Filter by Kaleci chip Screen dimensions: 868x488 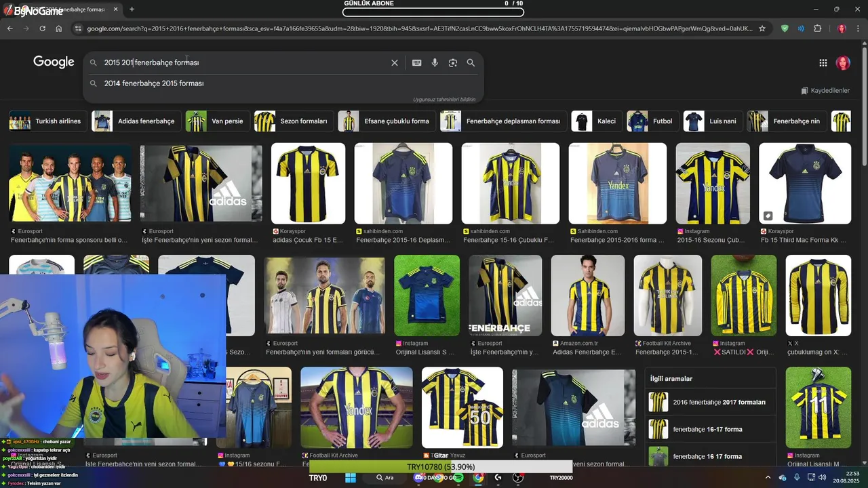click(x=597, y=121)
